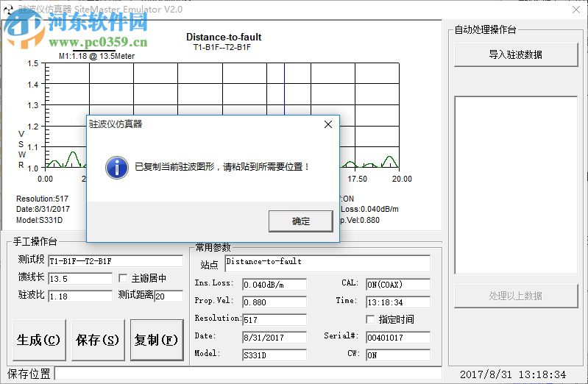Toggle the 指定时间 checkbox

pos(370,319)
